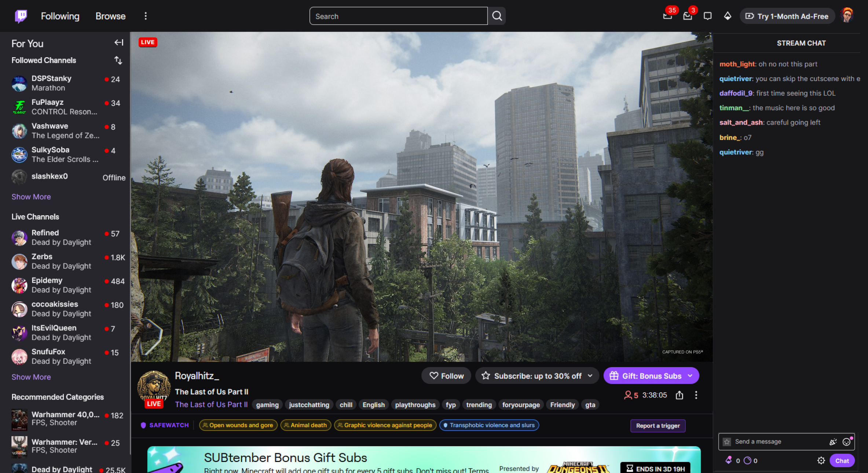Open the inbox notifications with 3 badge

[688, 16]
